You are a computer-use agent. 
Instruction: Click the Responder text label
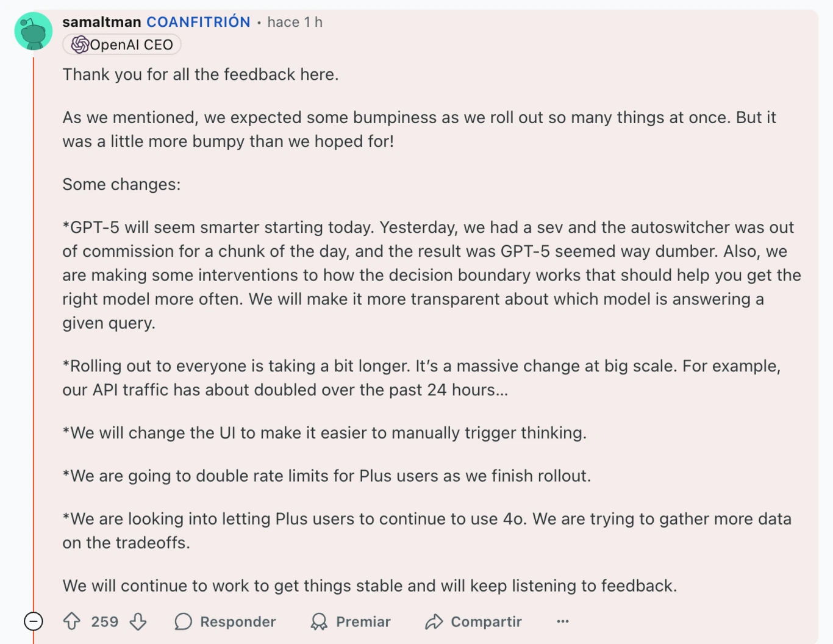tap(238, 621)
